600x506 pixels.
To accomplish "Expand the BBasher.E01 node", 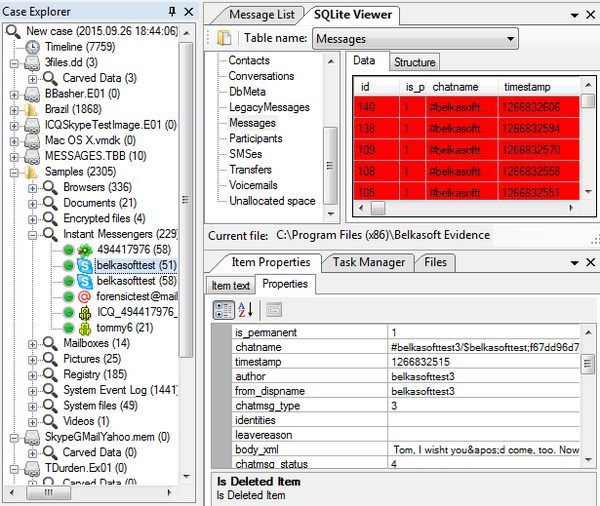I will [14, 95].
